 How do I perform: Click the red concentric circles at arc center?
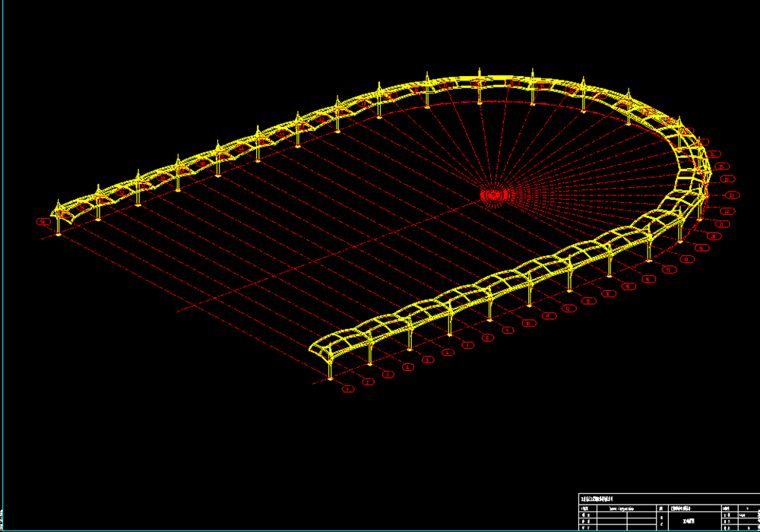point(492,195)
